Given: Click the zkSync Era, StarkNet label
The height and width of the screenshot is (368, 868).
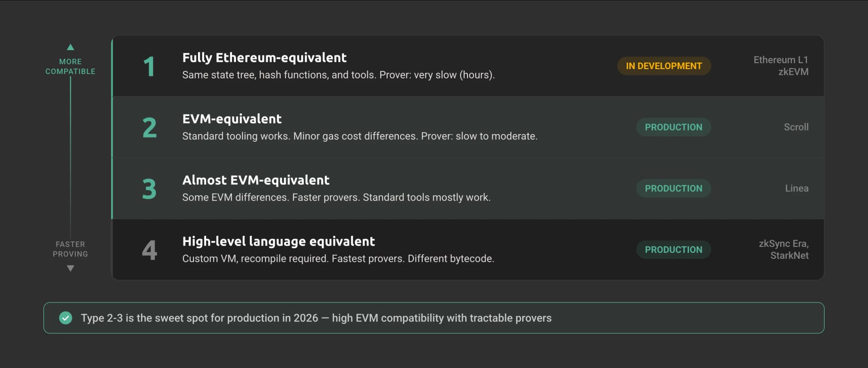Looking at the screenshot, I should [x=783, y=250].
